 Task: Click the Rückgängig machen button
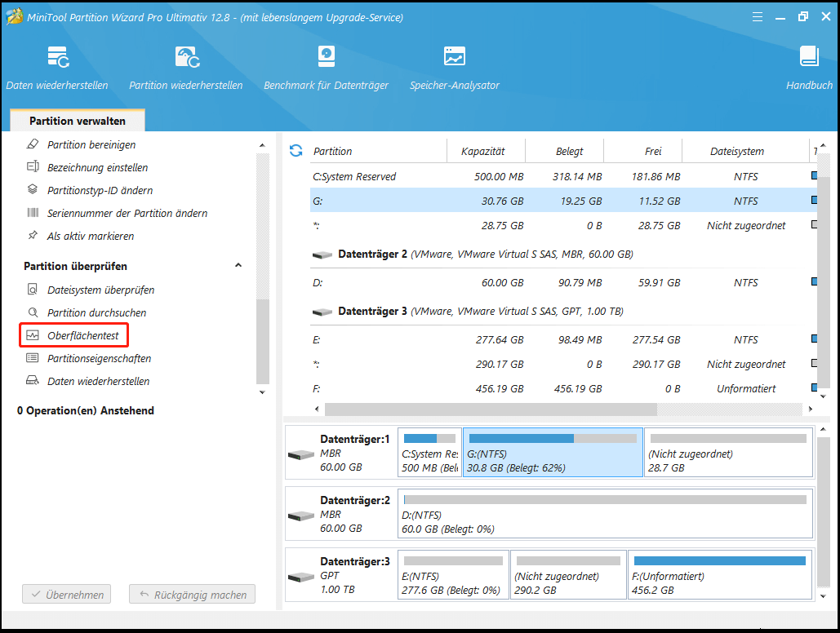pos(192,594)
